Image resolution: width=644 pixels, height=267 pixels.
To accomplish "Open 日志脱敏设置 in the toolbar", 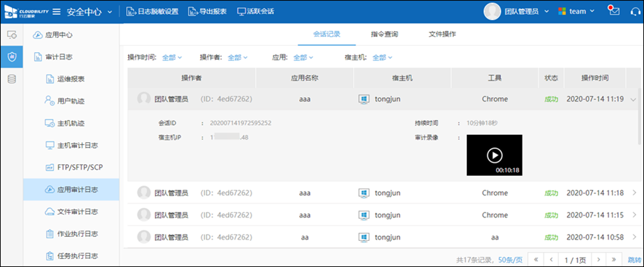I will pos(152,11).
